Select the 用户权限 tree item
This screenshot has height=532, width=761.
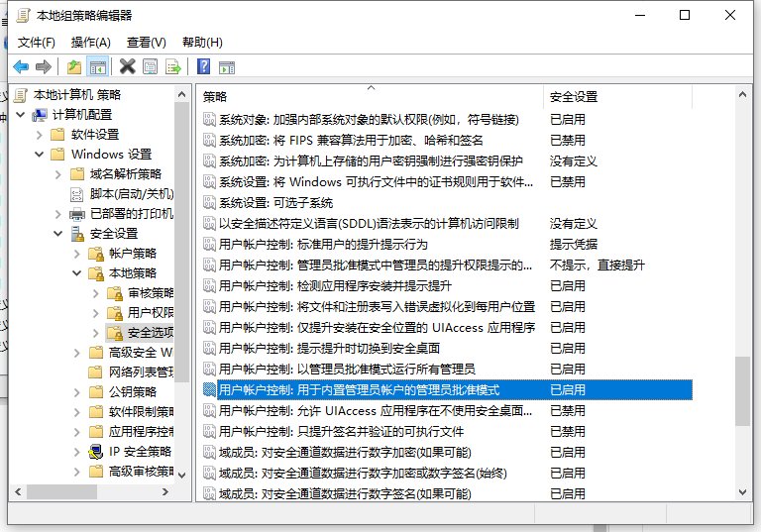pos(150,313)
